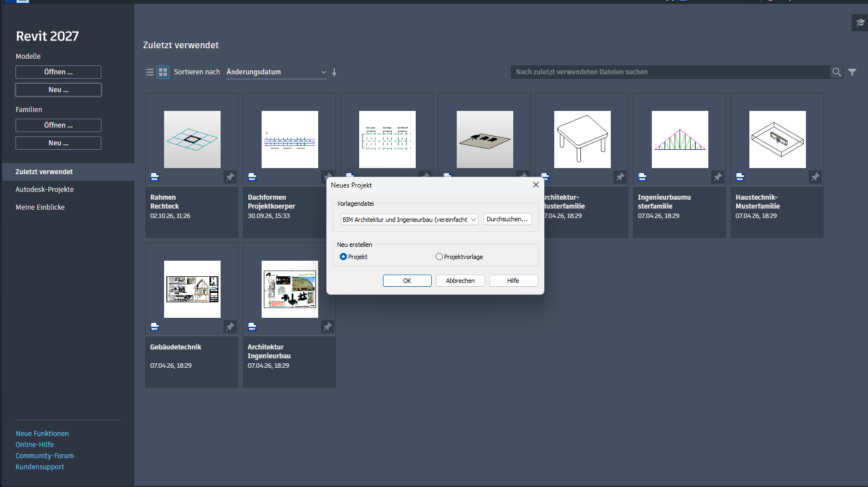Viewport: 868px width, 487px height.
Task: Open Online-Hilfe link
Action: 34,445
